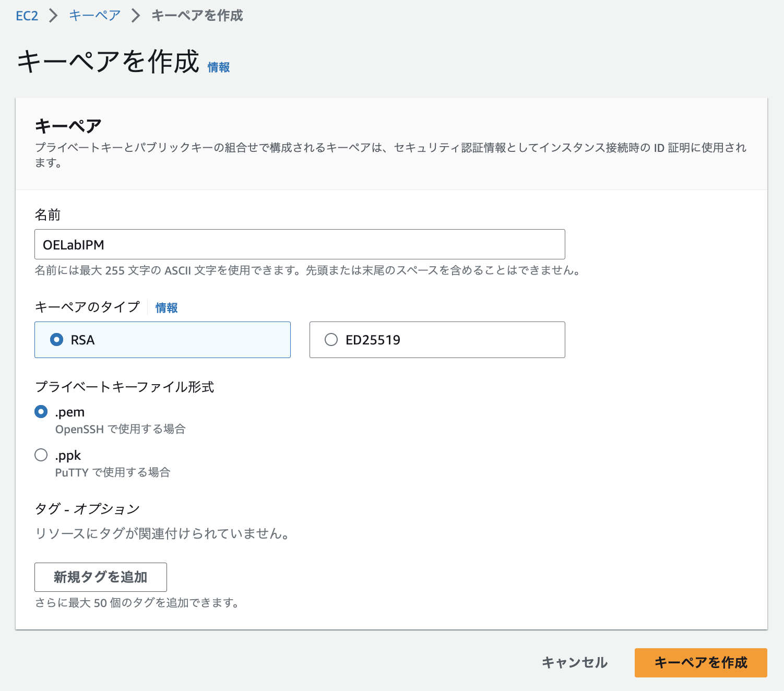This screenshot has height=691, width=784.
Task: Click the blue RSA radio indicator
Action: point(56,340)
